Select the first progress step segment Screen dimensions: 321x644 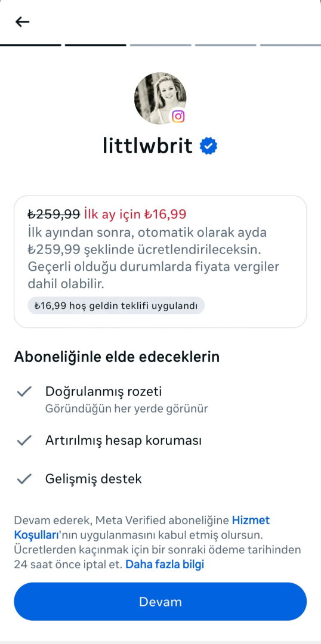pyautogui.click(x=30, y=45)
